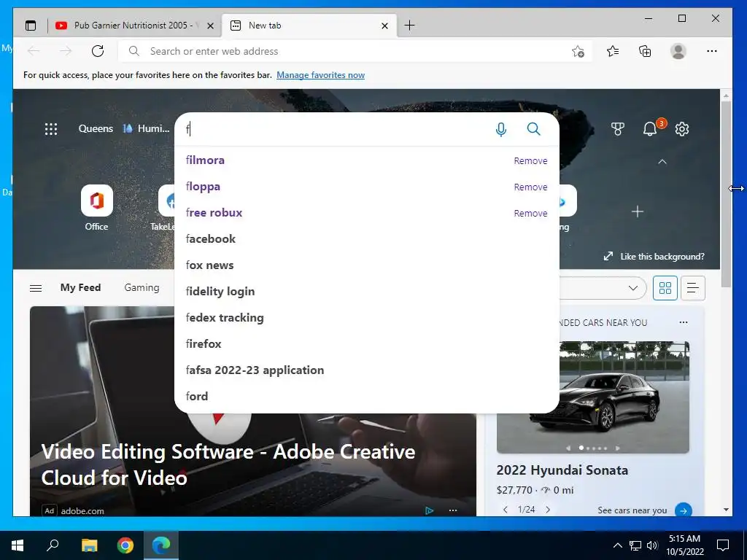Click See cars near you arrow
This screenshot has height=560, width=747.
683,510
